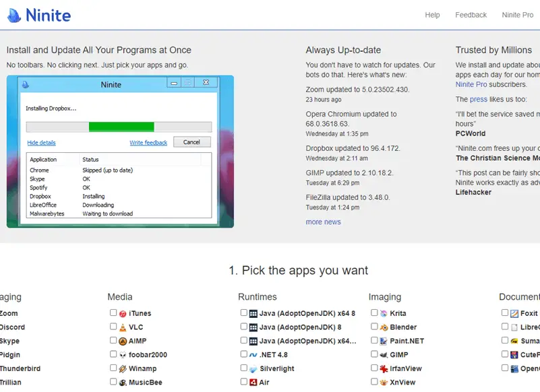
Task: Click the AIMP app icon
Action: (x=123, y=341)
